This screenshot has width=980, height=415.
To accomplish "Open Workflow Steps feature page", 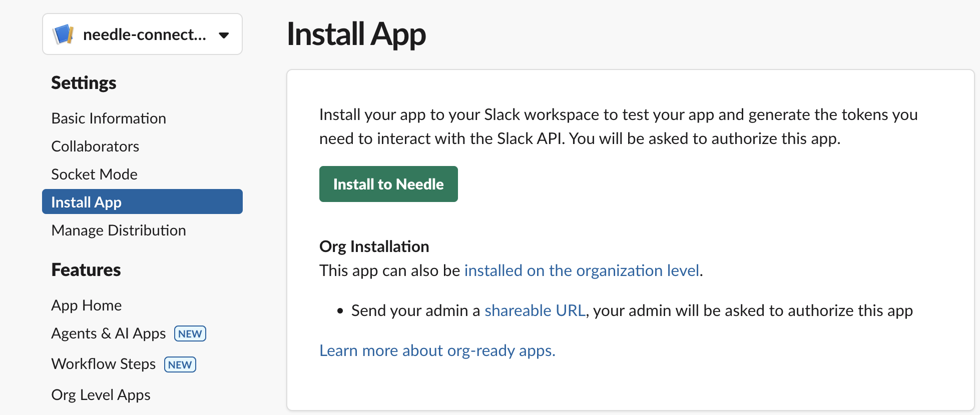I will point(103,364).
